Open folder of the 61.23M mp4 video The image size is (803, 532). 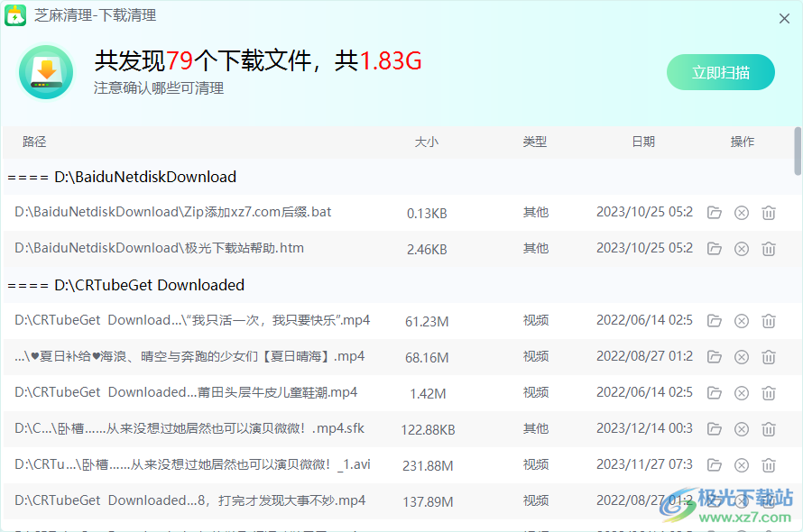715,321
